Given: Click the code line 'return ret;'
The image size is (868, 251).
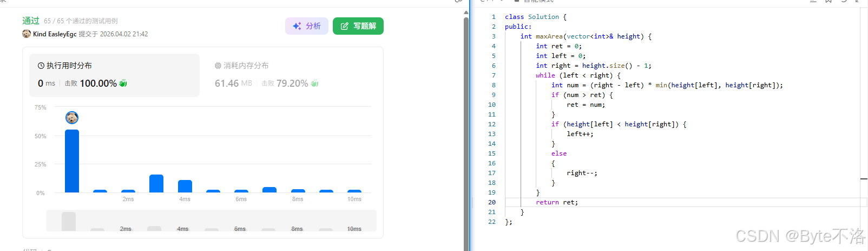Looking at the screenshot, I should point(557,202).
